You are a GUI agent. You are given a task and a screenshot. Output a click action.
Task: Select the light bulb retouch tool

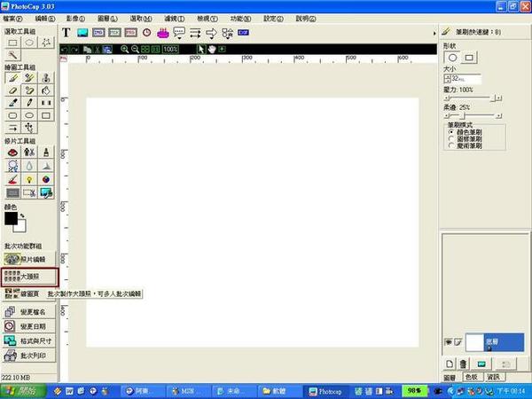[29, 179]
